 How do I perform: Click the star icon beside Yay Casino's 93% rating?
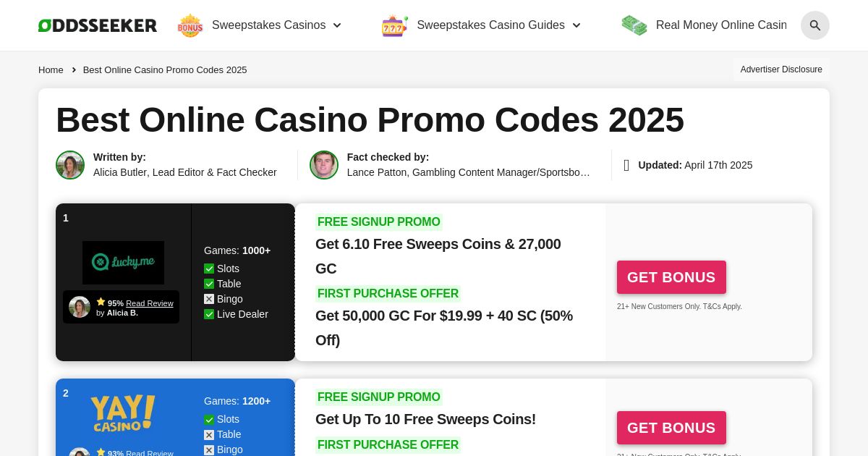point(101,452)
